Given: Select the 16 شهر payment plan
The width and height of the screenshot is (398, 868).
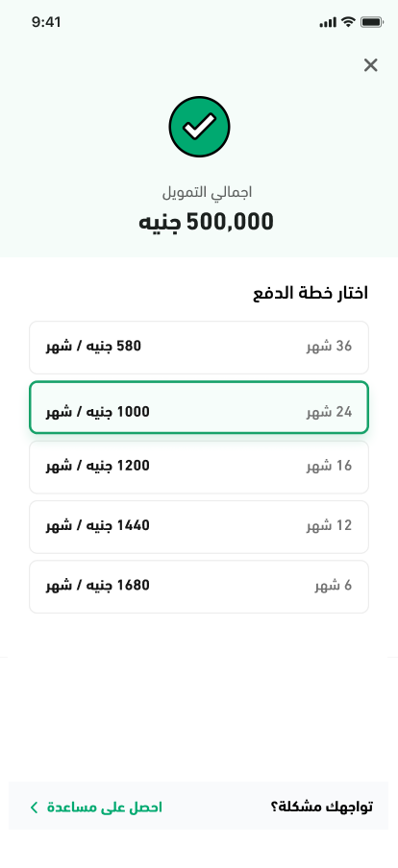Looking at the screenshot, I should tap(199, 468).
